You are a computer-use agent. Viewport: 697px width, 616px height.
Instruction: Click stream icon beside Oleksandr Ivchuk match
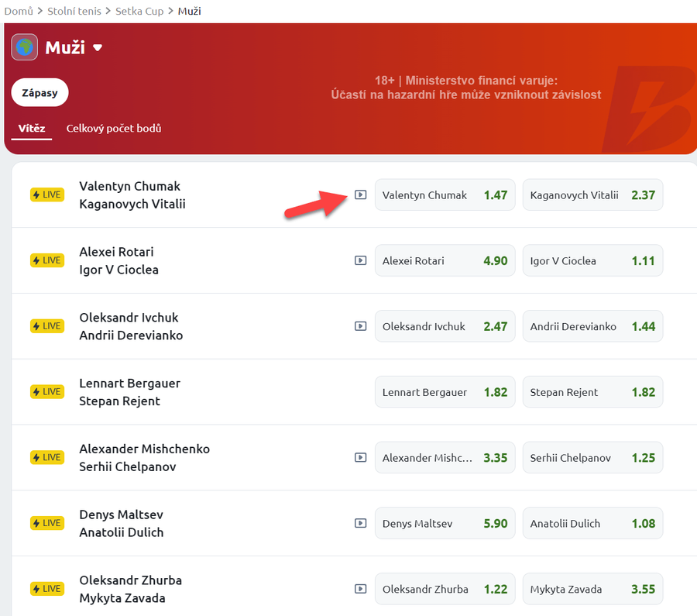[x=360, y=326]
